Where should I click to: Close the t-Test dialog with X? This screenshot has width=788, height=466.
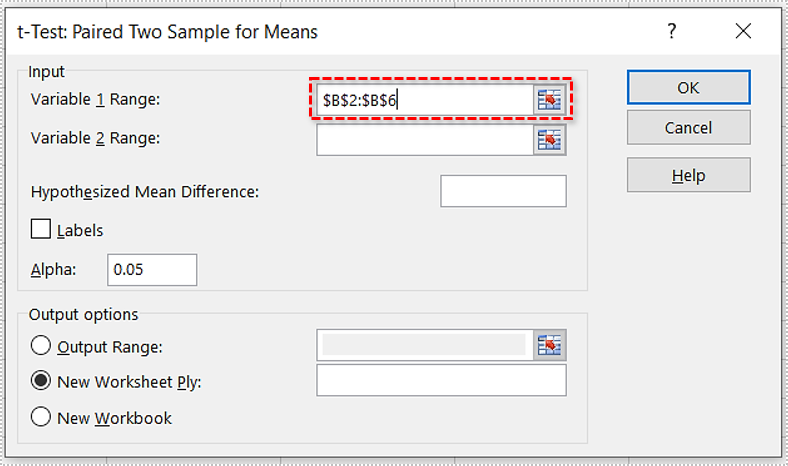click(x=743, y=31)
